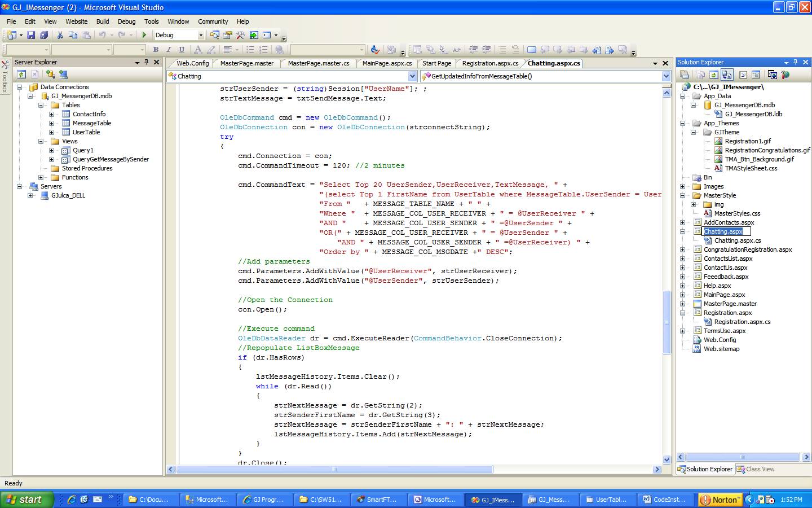This screenshot has width=812, height=508.
Task: Open the Build menu
Action: (103, 21)
